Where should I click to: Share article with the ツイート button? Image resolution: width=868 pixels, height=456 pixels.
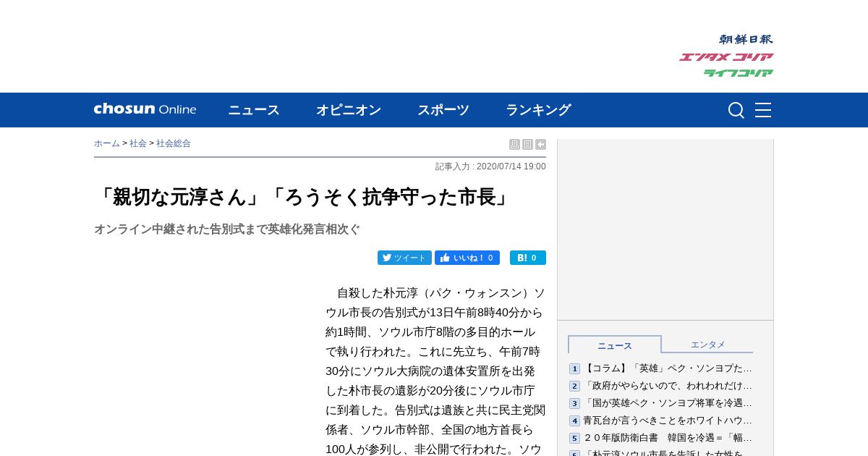tap(404, 258)
